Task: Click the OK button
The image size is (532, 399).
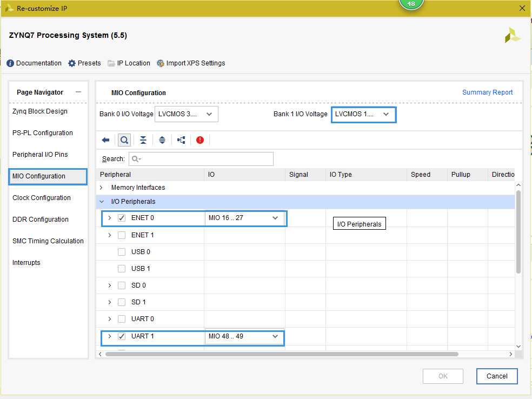Action: (443, 376)
